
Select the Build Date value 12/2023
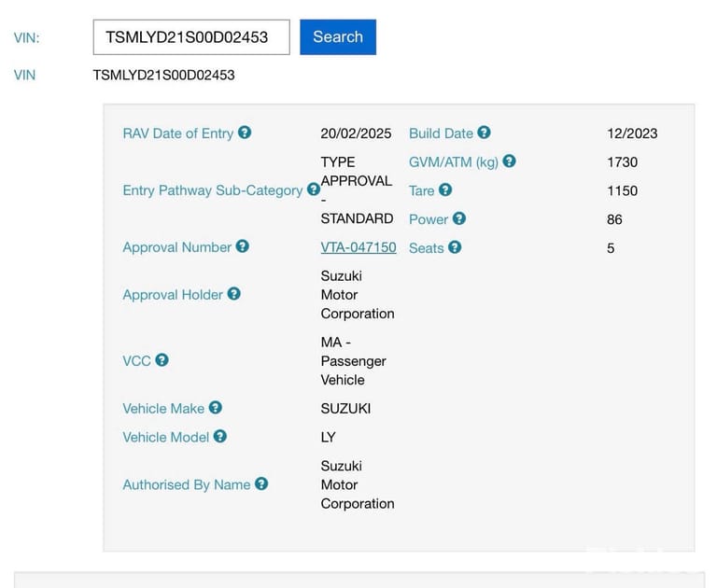click(x=632, y=133)
